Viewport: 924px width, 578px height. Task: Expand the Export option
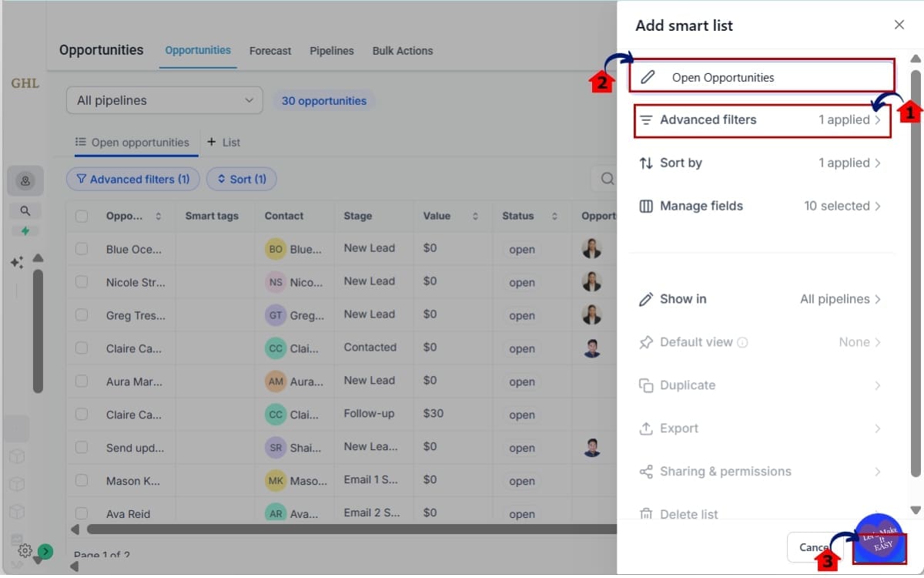tap(761, 428)
